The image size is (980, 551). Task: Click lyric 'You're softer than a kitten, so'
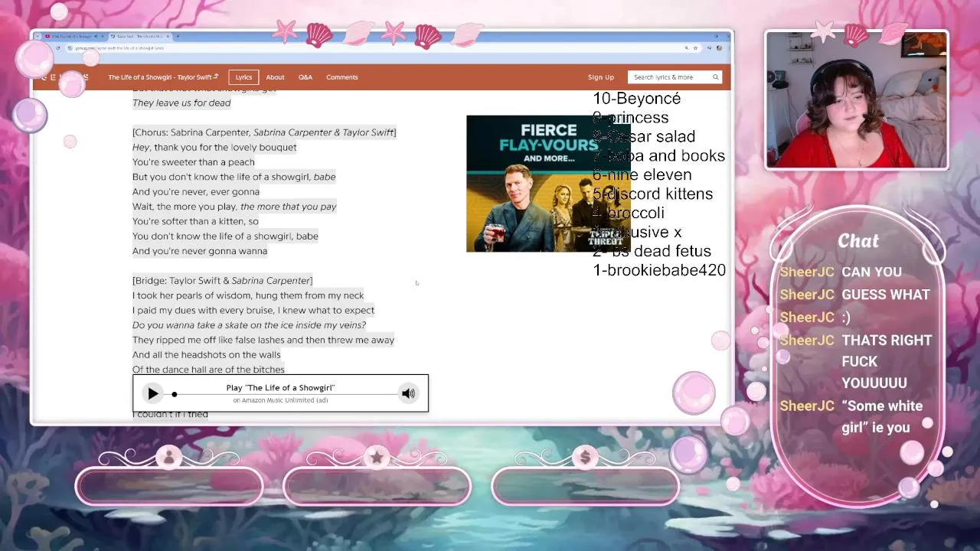[195, 221]
